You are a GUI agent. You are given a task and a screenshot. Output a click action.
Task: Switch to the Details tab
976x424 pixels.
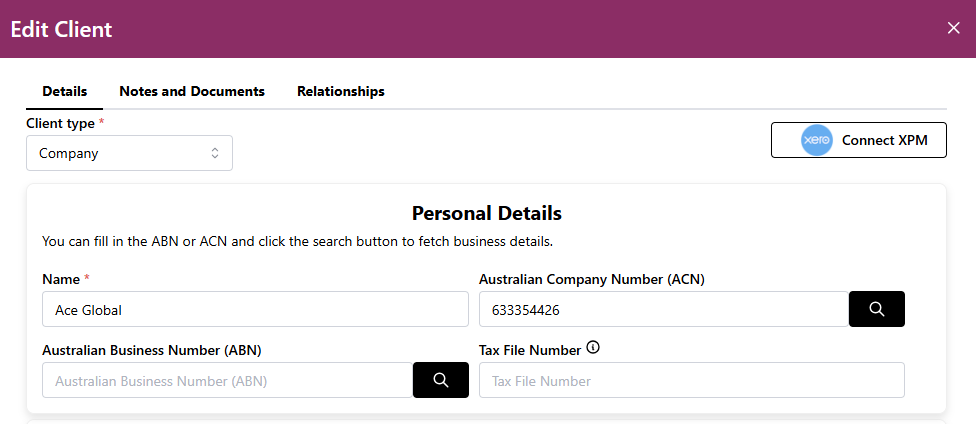tap(64, 91)
